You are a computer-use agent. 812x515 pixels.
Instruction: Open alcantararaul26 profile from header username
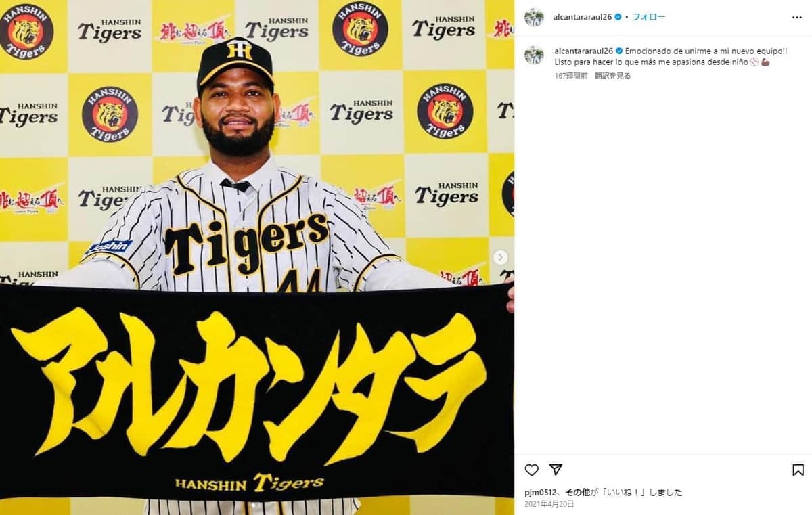click(x=583, y=17)
